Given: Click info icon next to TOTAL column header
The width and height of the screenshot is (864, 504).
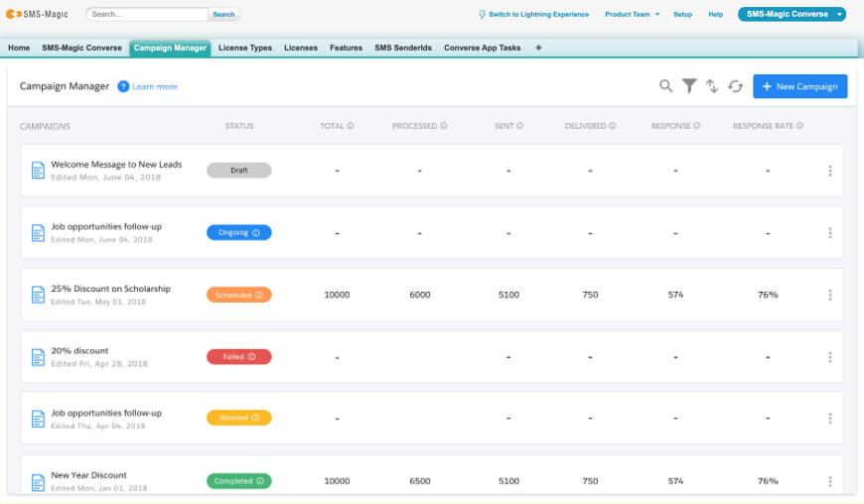Looking at the screenshot, I should pos(351,125).
